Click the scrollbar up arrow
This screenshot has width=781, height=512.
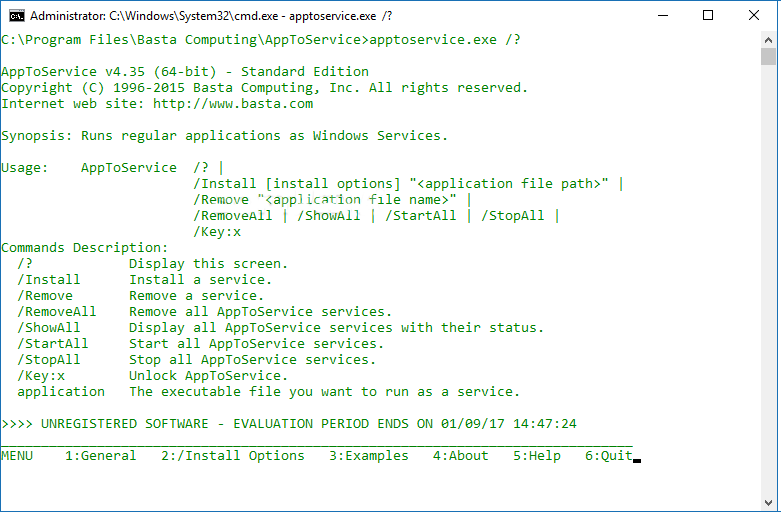click(769, 40)
